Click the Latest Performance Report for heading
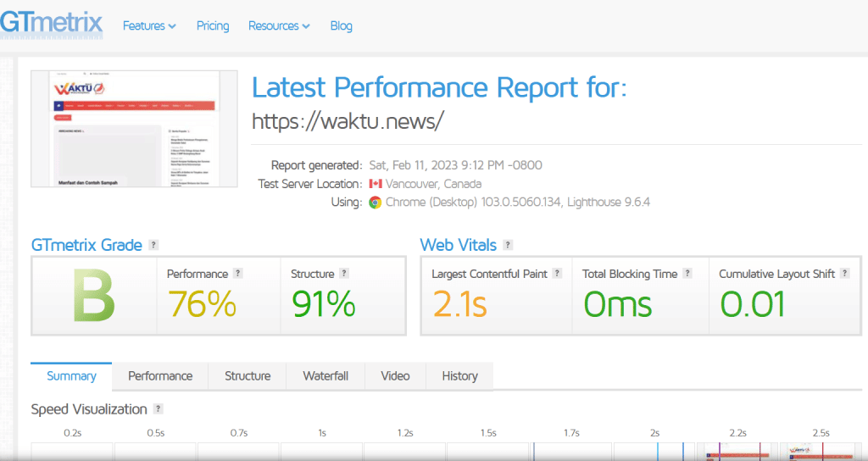This screenshot has width=868, height=461. coord(440,87)
